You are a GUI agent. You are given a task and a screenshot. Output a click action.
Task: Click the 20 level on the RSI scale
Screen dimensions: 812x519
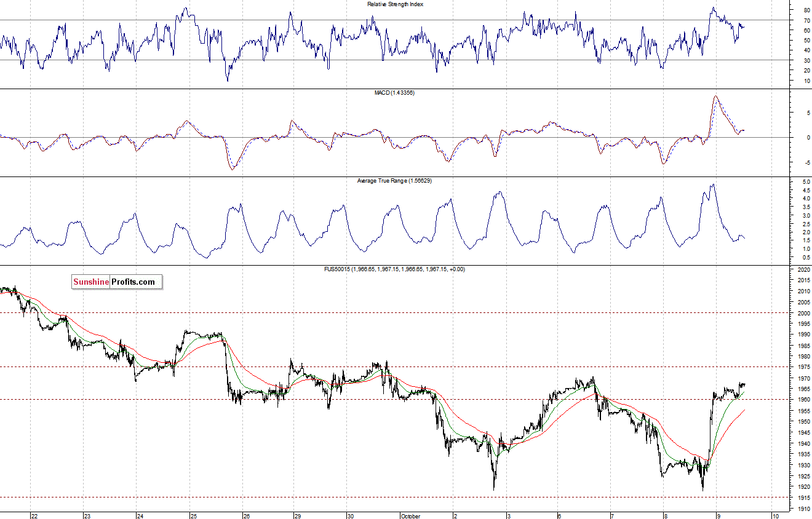[806, 71]
